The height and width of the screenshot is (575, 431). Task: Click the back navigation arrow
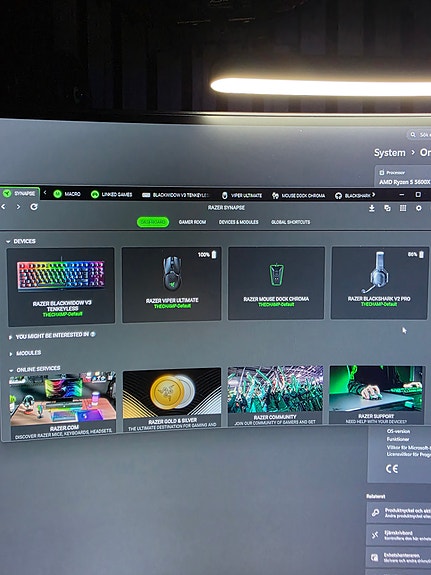tap(4, 207)
